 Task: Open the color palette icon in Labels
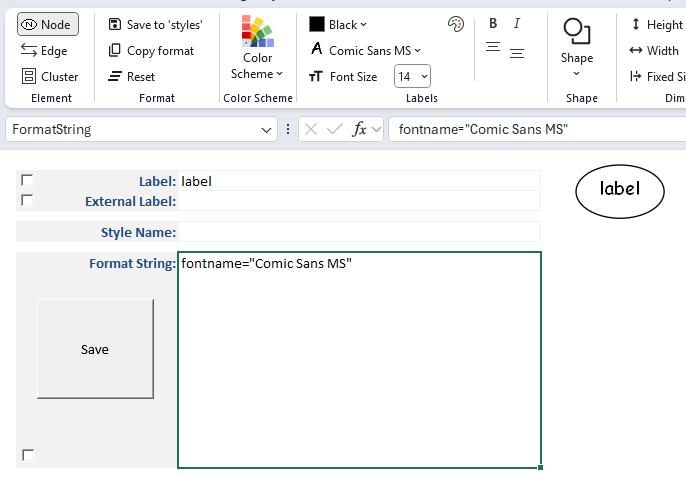(456, 24)
